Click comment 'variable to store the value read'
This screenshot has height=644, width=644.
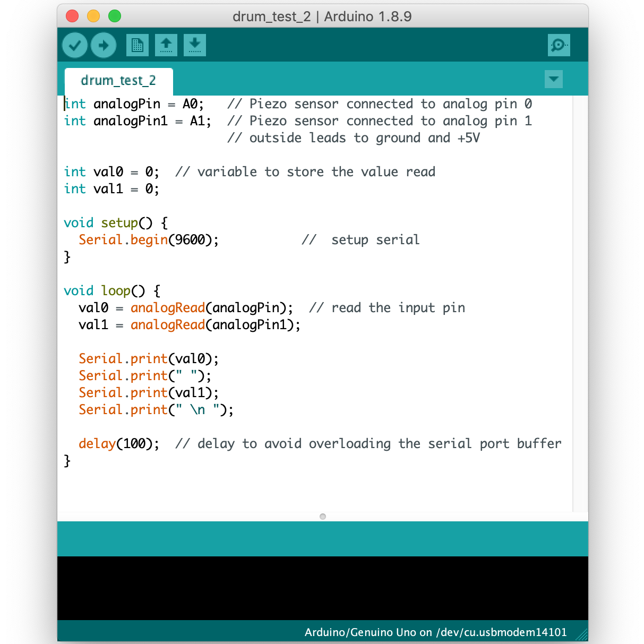[316, 172]
